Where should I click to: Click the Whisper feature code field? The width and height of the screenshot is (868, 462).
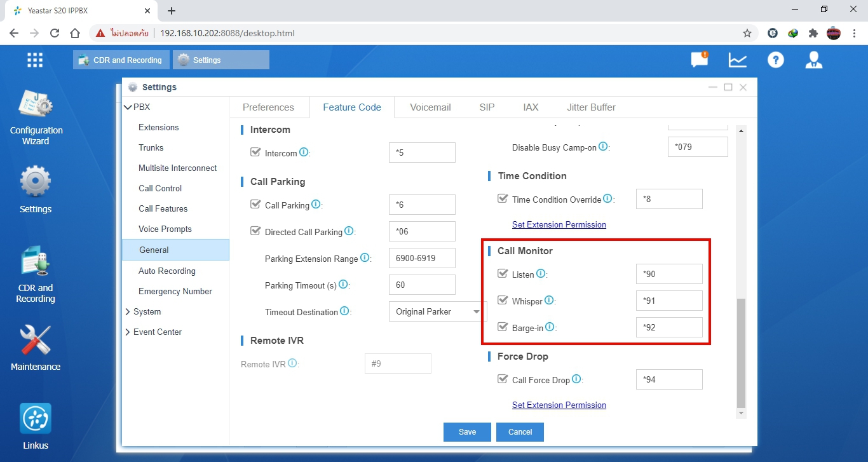click(x=668, y=301)
